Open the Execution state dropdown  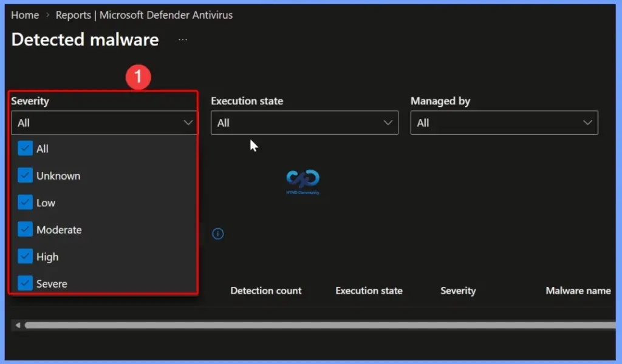304,123
